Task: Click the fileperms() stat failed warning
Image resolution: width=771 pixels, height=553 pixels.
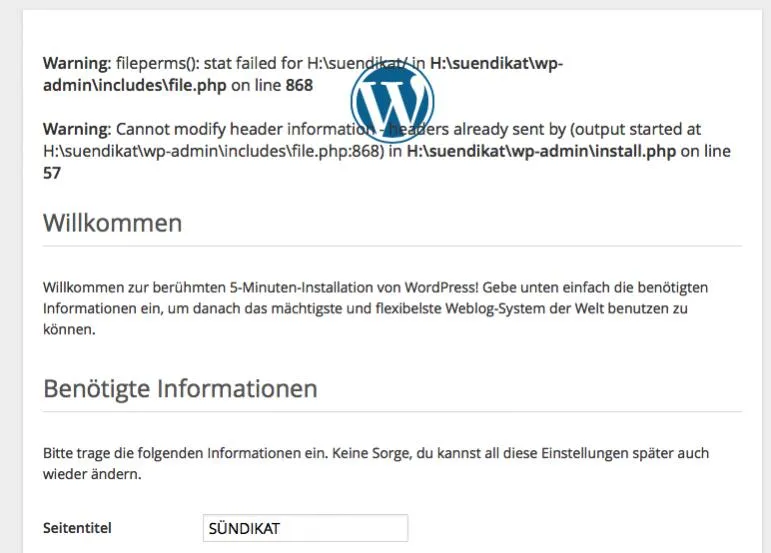Action: click(x=303, y=74)
